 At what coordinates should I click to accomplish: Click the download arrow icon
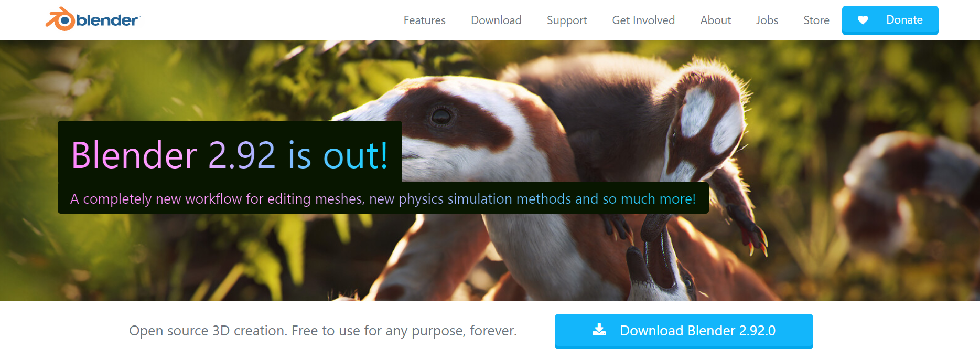(599, 330)
